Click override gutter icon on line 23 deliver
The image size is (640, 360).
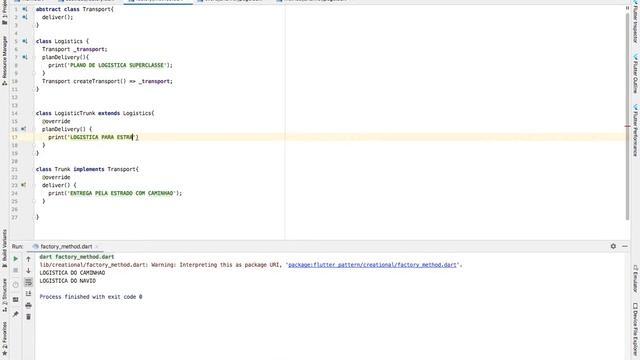pos(24,185)
